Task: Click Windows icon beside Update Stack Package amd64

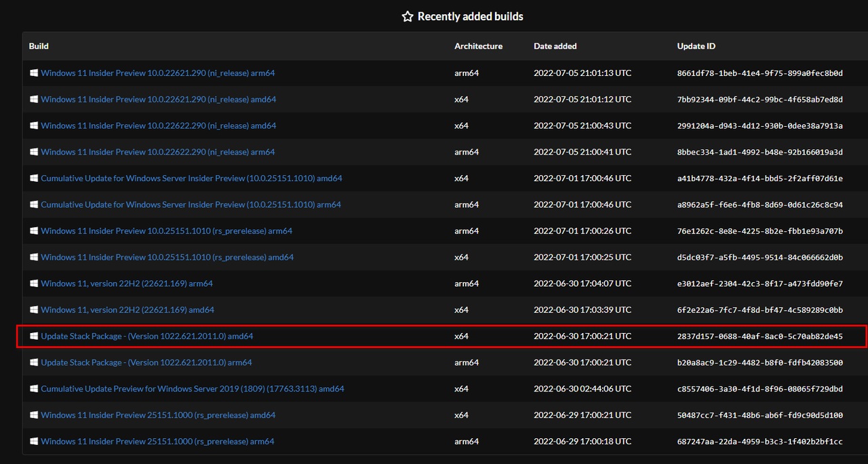Action: click(x=34, y=336)
